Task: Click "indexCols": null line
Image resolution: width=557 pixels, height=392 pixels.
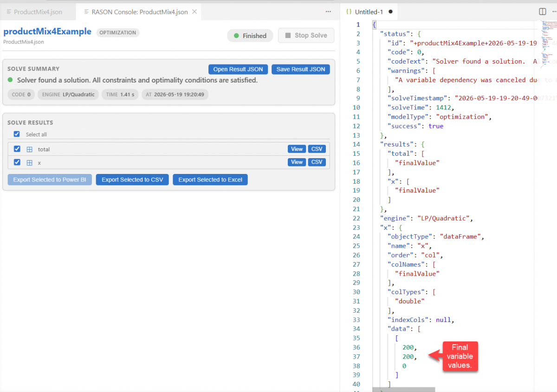Action: click(x=421, y=320)
